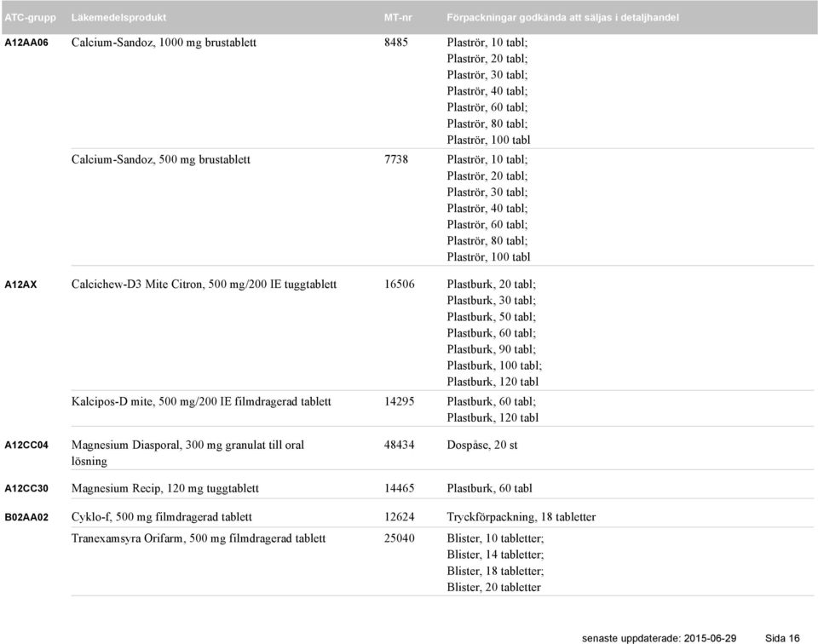Viewport: 818px width, 644px height.
Task: Select MT number "7738"
Action: pyautogui.click(x=396, y=159)
